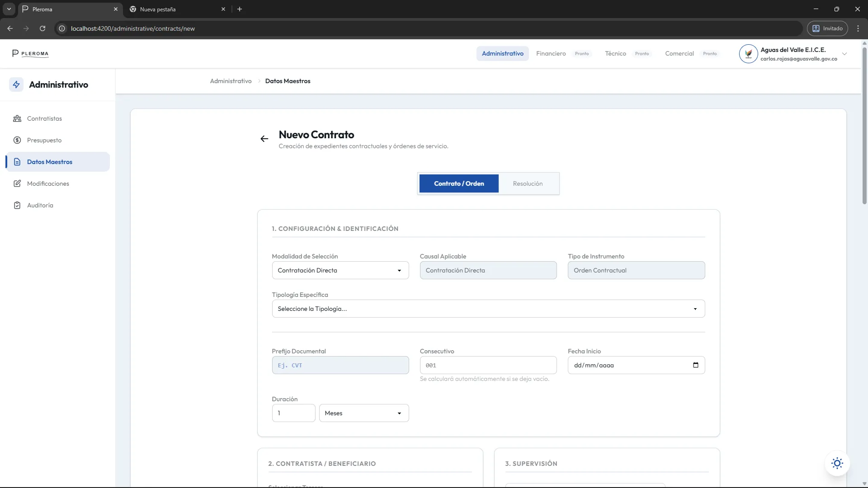Switch to the Financiero module tab
The image size is (868, 488).
pyautogui.click(x=551, y=53)
